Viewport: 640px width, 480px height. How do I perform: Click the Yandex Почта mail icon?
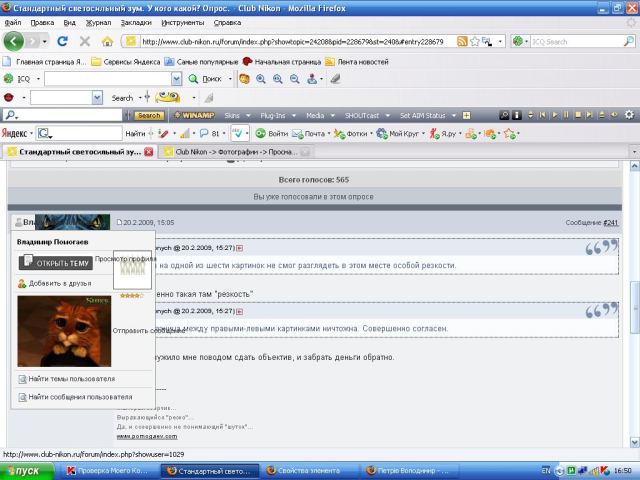[x=297, y=133]
